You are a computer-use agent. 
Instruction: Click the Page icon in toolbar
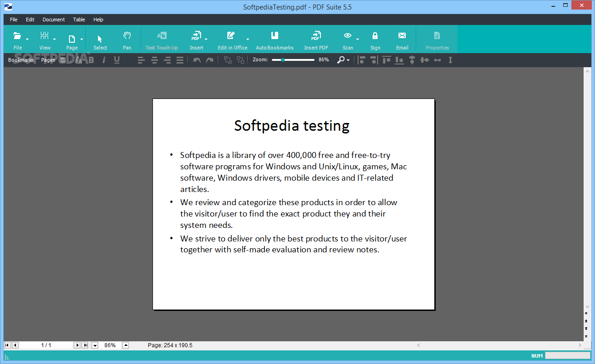pyautogui.click(x=72, y=39)
